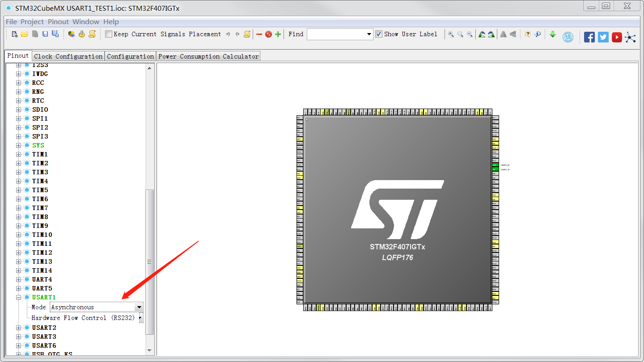The height and width of the screenshot is (362, 644).
Task: Open the ST Twitter page icon
Action: click(603, 37)
